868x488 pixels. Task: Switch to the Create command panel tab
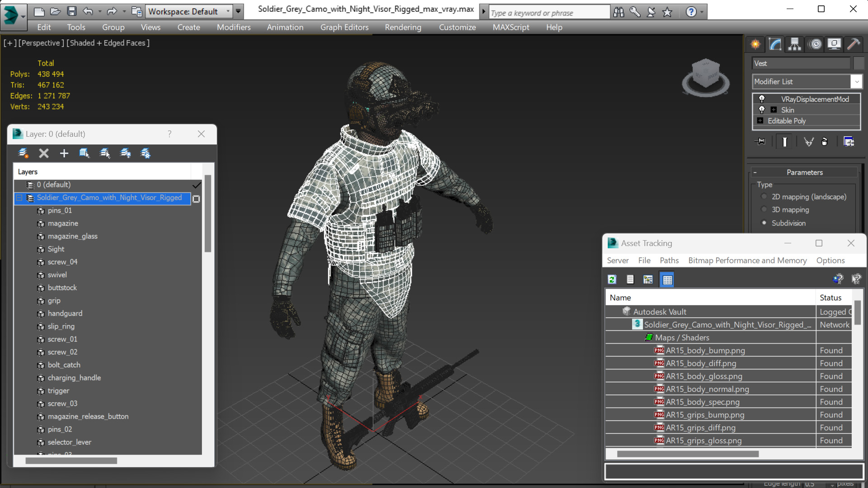click(755, 44)
